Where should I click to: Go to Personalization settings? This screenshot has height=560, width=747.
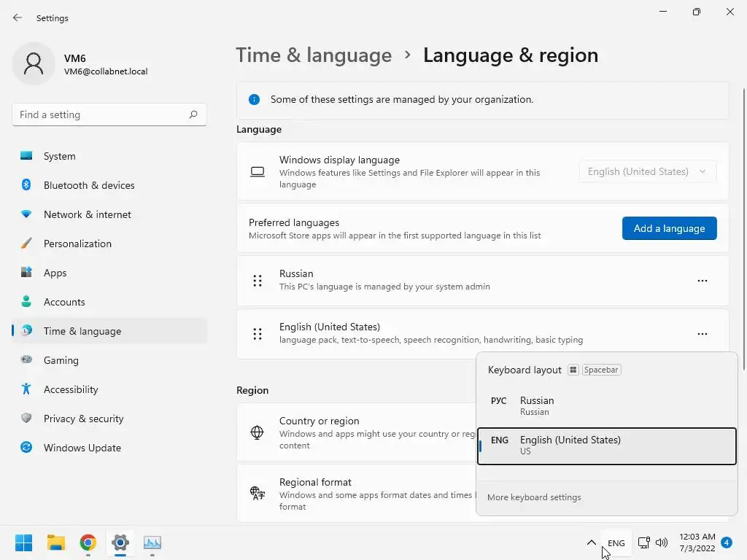pos(109,244)
